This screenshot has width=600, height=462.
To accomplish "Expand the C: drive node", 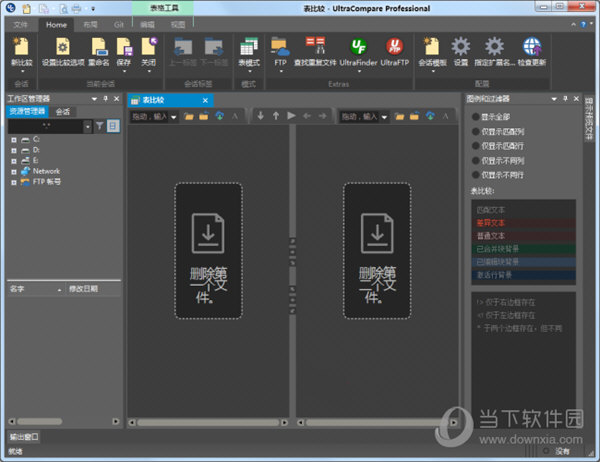I will point(14,140).
